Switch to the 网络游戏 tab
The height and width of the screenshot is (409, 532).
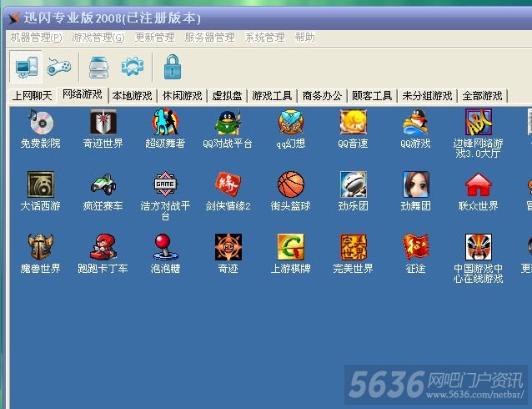point(83,94)
